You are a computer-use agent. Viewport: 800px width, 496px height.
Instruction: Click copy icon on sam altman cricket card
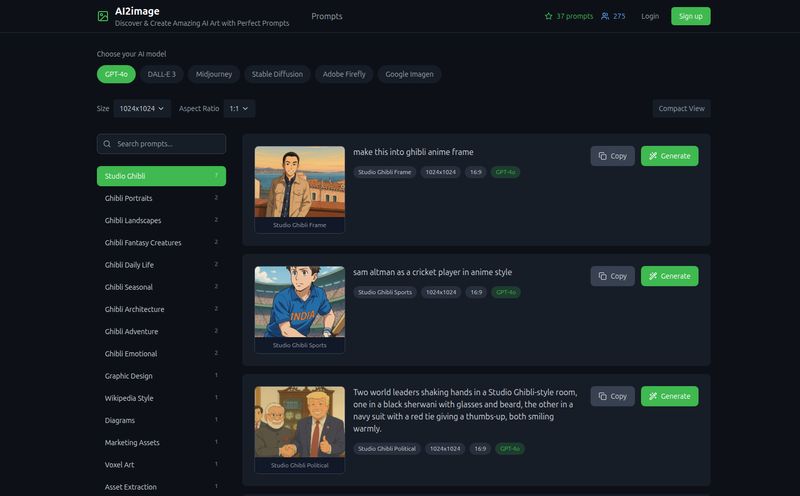(603, 276)
